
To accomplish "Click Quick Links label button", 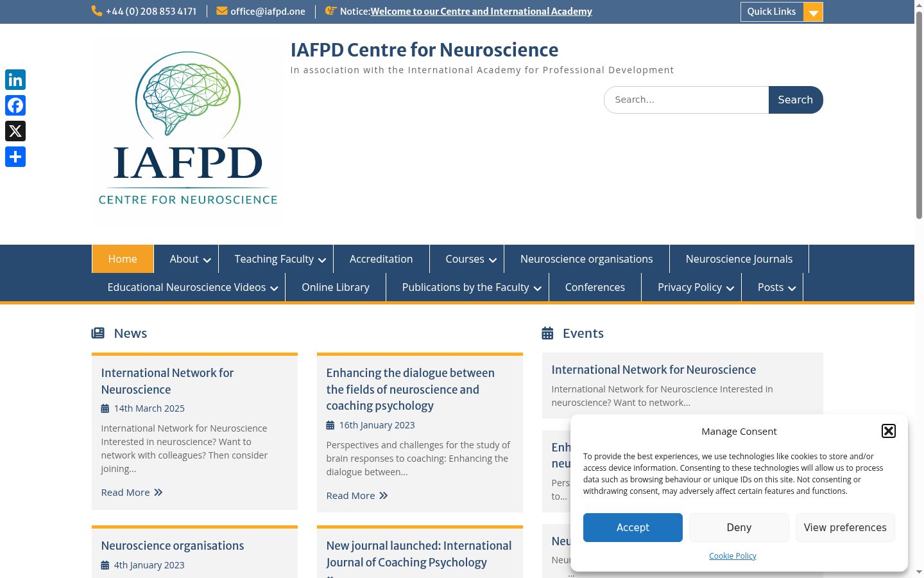I will point(772,12).
